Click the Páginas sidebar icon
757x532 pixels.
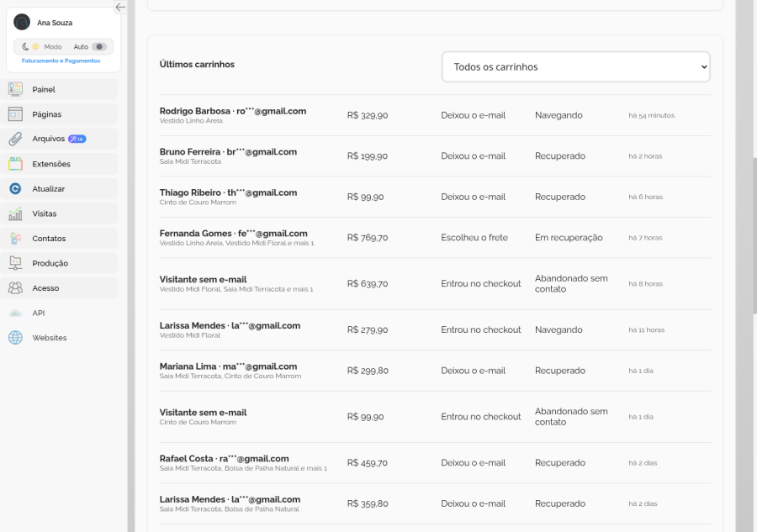click(x=15, y=113)
